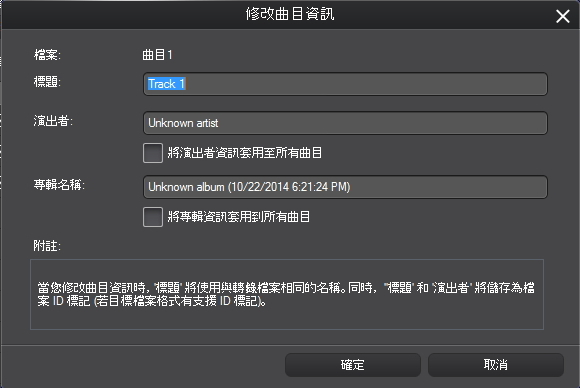Click the 專輯名稱 label

coord(59,184)
